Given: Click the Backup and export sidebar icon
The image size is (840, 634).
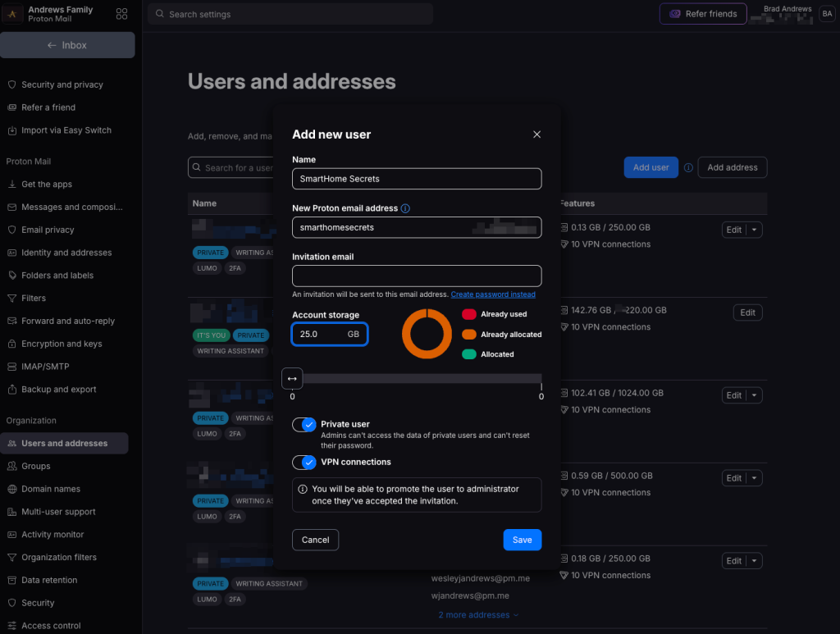Looking at the screenshot, I should 11,390.
